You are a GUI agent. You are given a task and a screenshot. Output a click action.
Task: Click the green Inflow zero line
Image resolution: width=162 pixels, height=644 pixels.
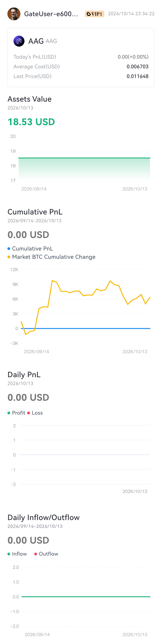[86, 597]
